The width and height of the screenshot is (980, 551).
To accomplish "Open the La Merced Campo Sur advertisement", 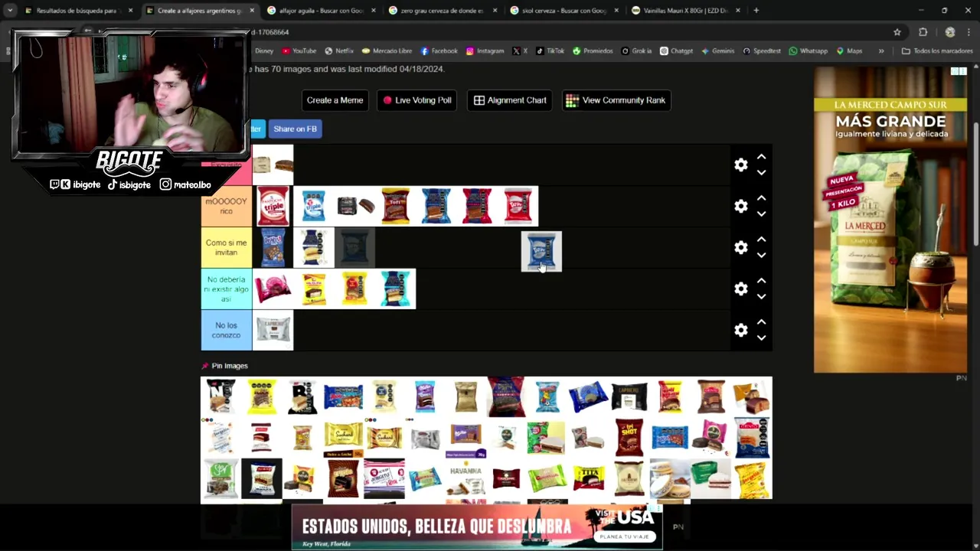I will [890, 220].
